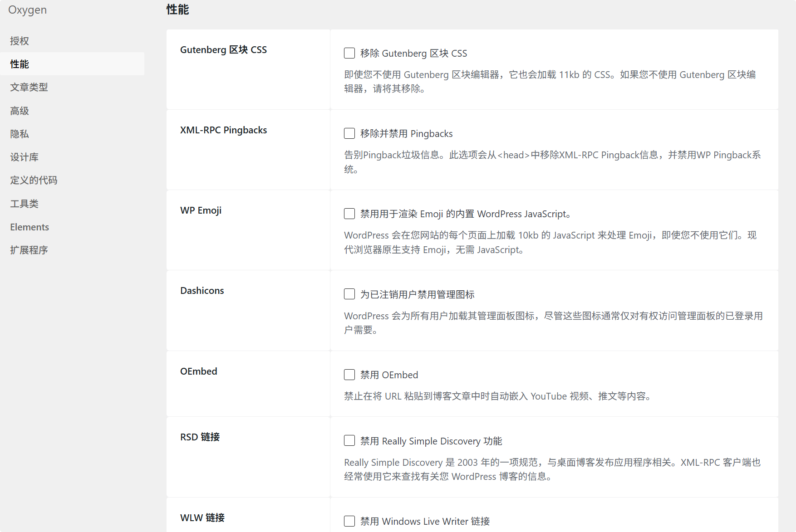Click the Oxygen heading in the sidebar
The image size is (796, 532).
click(27, 10)
